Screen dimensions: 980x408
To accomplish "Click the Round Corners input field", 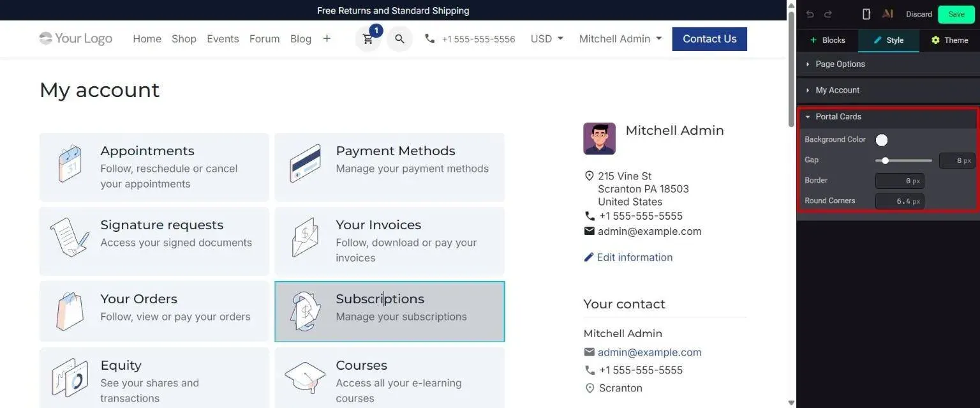I will tap(900, 201).
